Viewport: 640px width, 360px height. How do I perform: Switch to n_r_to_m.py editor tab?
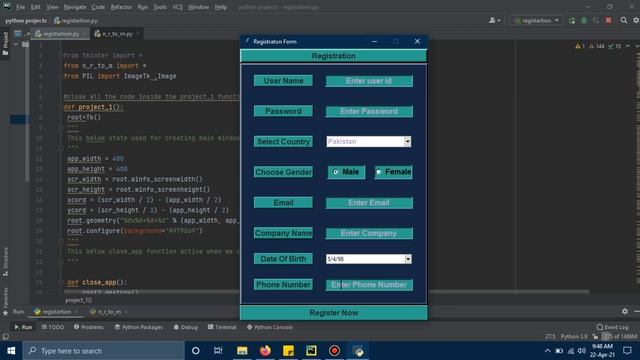[117, 34]
